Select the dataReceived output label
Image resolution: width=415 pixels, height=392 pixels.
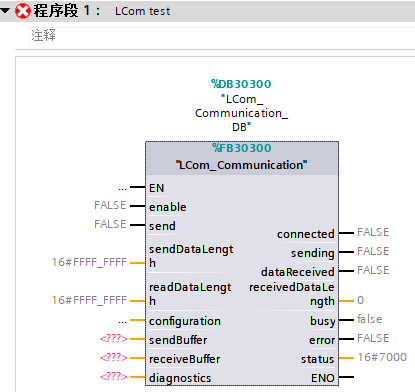298,272
